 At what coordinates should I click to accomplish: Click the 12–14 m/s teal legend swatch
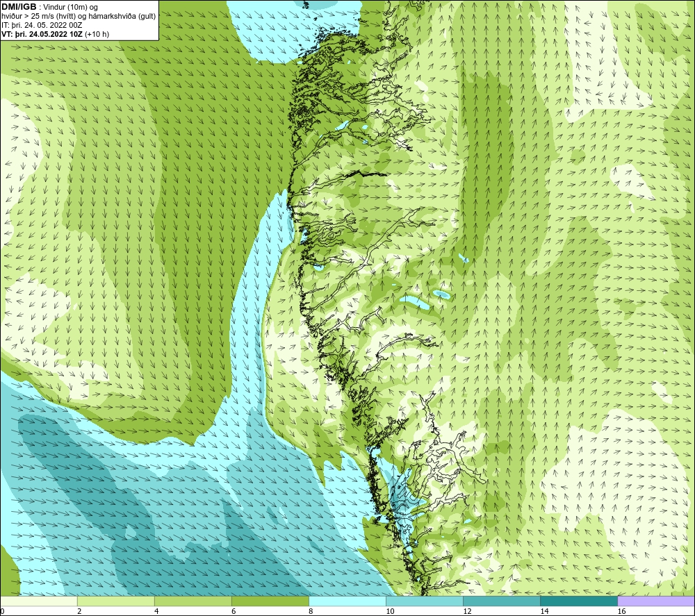(x=502, y=601)
